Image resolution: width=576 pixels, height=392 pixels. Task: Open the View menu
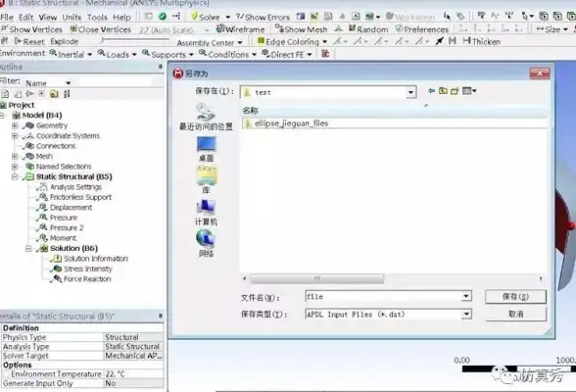[x=48, y=17]
